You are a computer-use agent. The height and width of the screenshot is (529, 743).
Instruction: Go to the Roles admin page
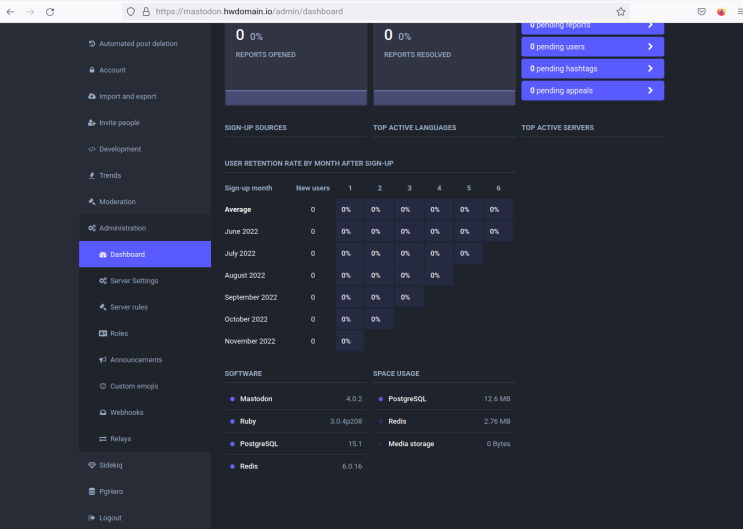pyautogui.click(x=118, y=333)
